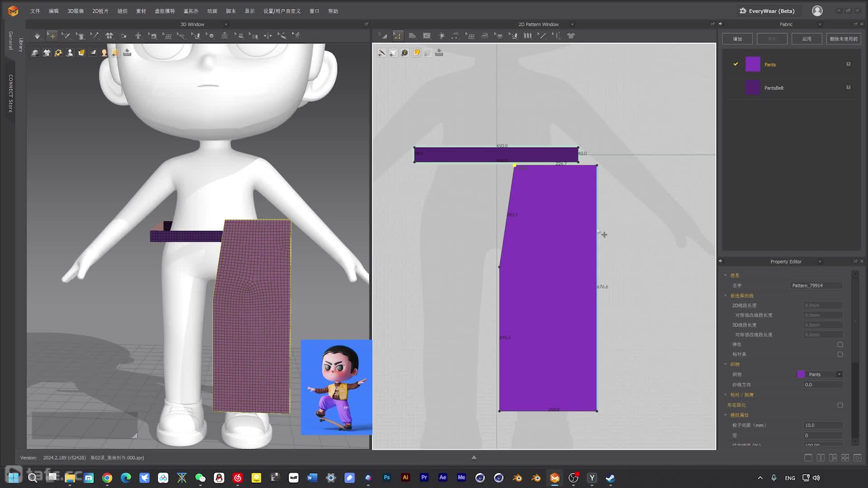Toggle the 形态固化 checkbox
The image size is (868, 488).
(x=840, y=405)
